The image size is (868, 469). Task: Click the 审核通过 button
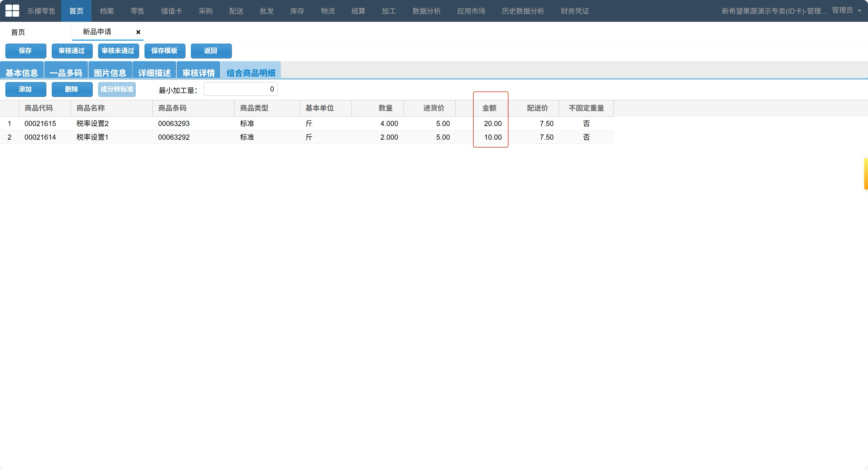tap(72, 51)
